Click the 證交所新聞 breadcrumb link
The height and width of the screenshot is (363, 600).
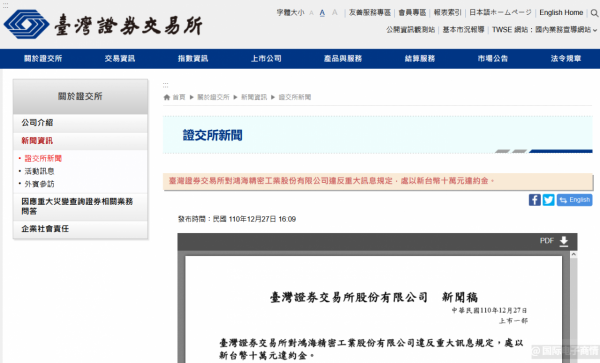[295, 97]
